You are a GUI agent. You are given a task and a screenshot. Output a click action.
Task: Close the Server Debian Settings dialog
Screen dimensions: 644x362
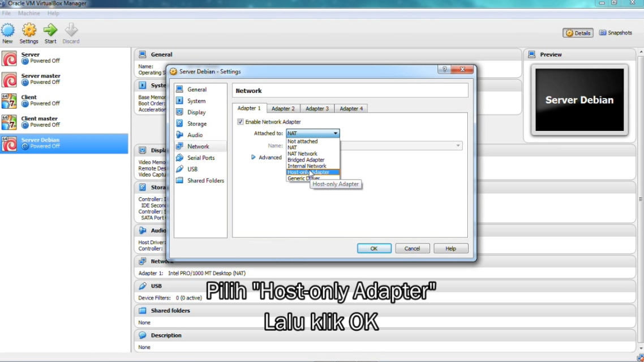point(462,69)
